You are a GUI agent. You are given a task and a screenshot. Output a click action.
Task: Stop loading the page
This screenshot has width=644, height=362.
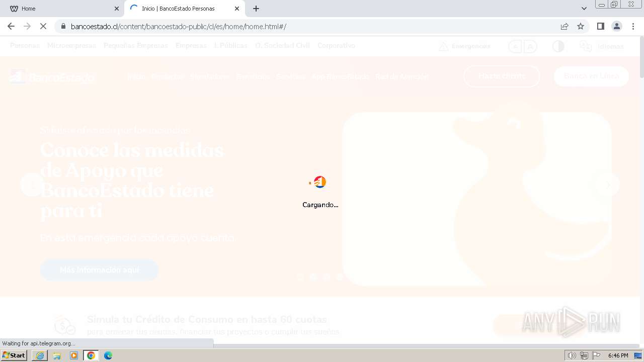43,26
